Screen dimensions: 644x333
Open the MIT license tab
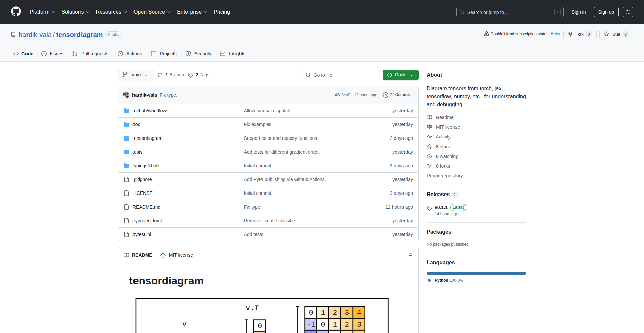pyautogui.click(x=177, y=255)
